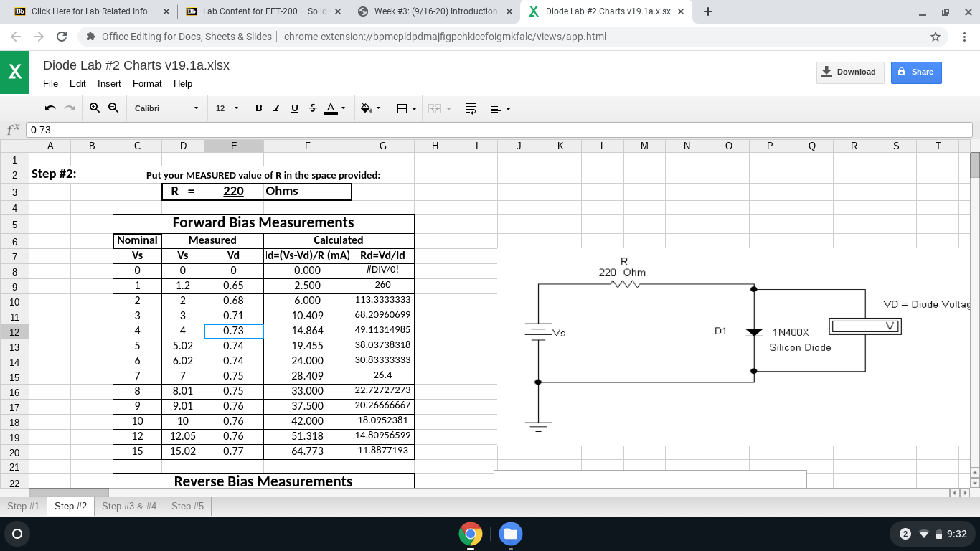Viewport: 980px width, 551px height.
Task: Click the green Excel sheets logo
Action: click(14, 72)
